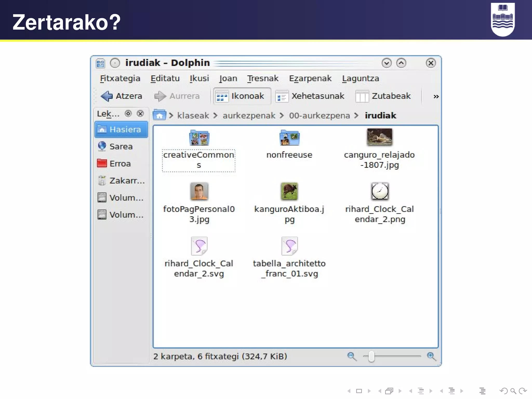Click aurkezpenak in breadcrumb path
This screenshot has width=532, height=399.
(249, 115)
